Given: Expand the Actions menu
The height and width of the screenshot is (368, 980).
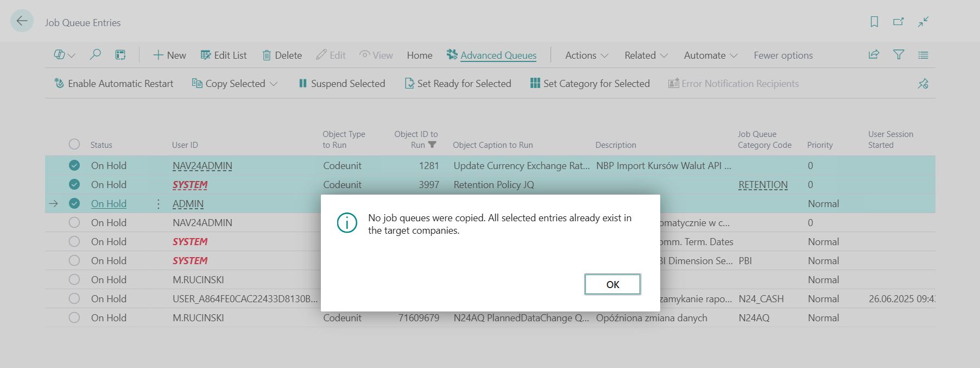Looking at the screenshot, I should 586,55.
